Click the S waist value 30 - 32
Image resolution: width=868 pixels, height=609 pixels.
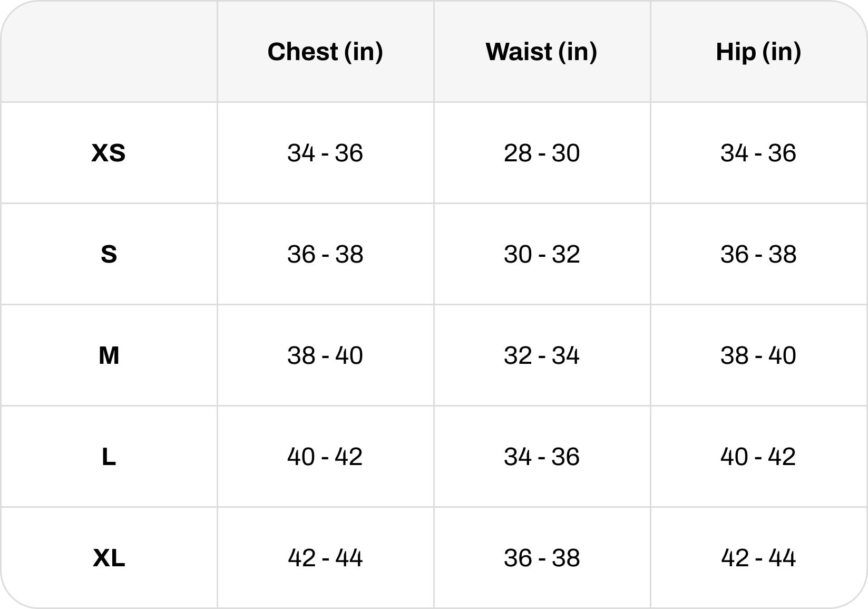click(x=542, y=254)
